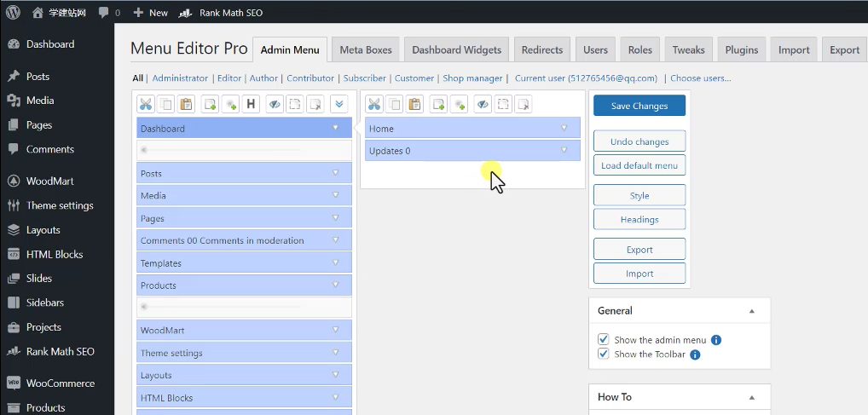Select separator row below Dashboard item
Viewport: 868px width, 415px height.
pos(244,150)
